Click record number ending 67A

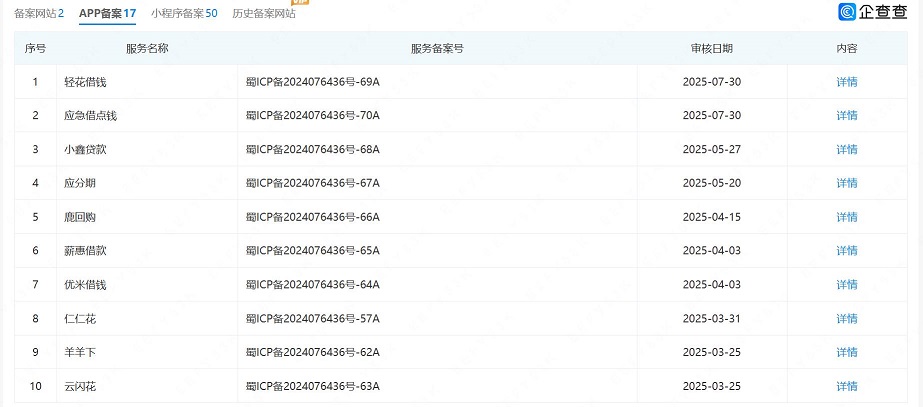(313, 183)
